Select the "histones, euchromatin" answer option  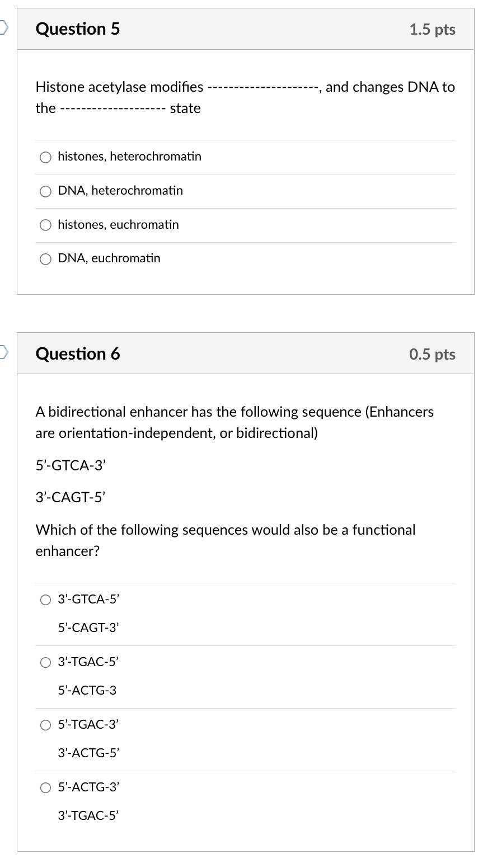[45, 225]
